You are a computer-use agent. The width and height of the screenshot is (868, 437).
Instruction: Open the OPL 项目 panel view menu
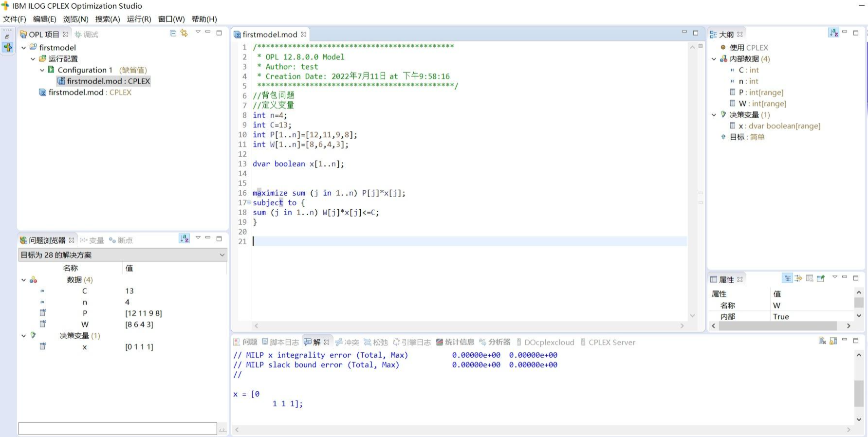198,32
